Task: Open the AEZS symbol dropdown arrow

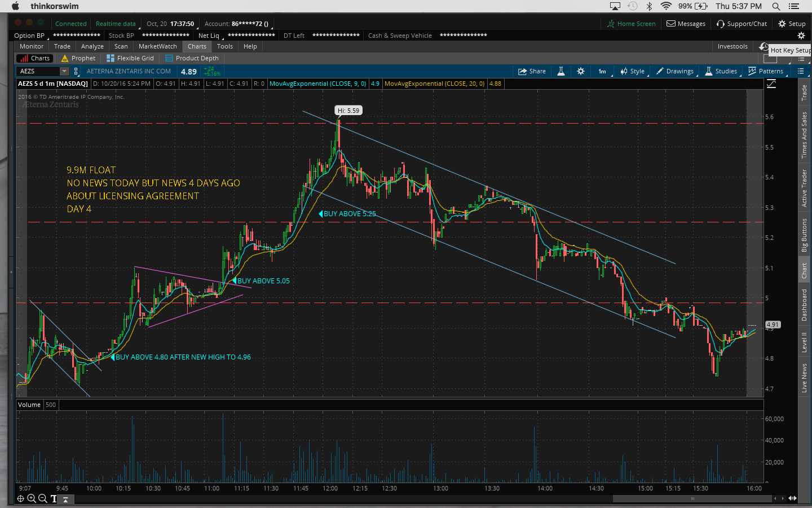Action: coord(64,71)
